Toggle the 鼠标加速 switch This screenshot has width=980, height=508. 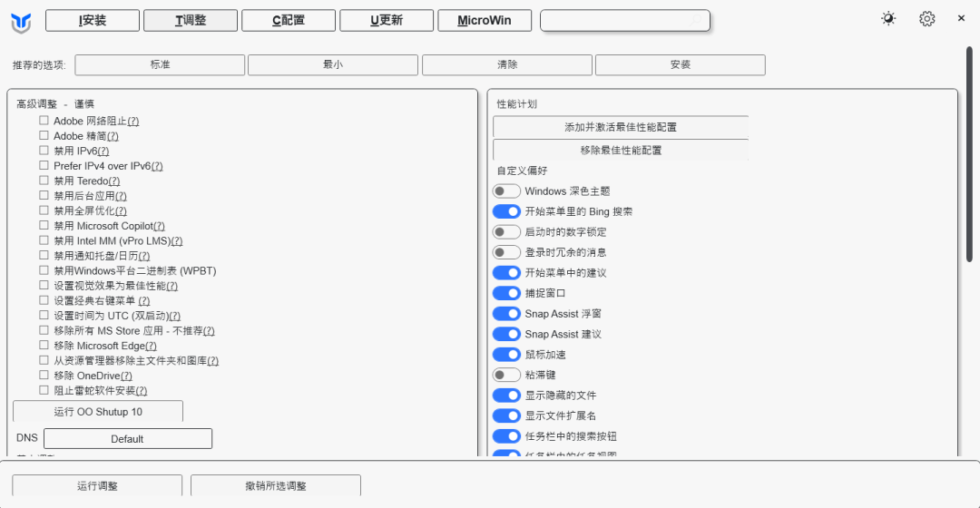point(506,355)
